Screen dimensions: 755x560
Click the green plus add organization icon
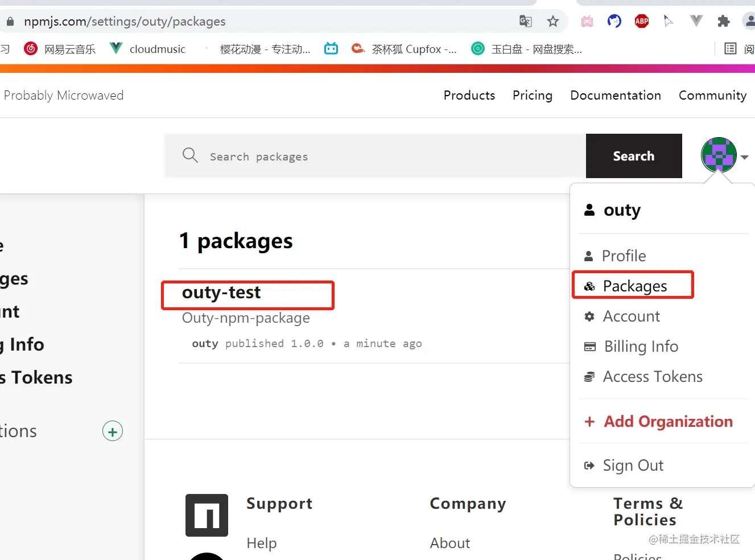[x=113, y=431]
